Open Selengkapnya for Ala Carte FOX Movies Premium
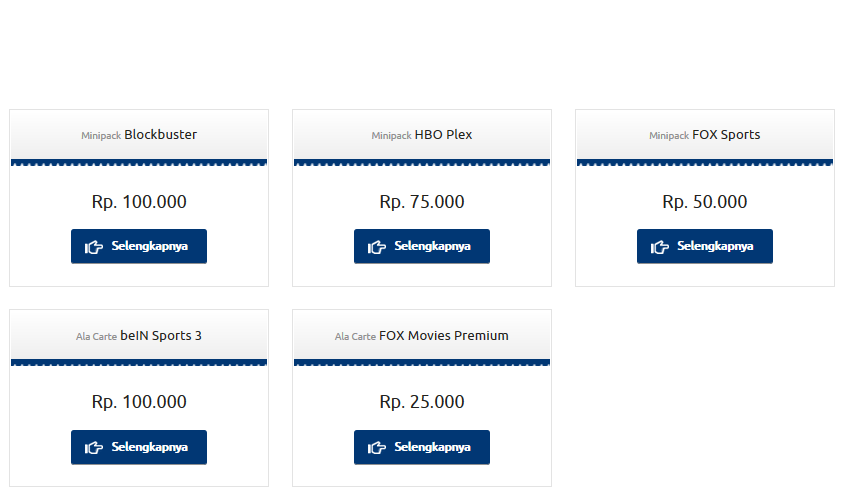This screenshot has width=844, height=501. [x=422, y=447]
